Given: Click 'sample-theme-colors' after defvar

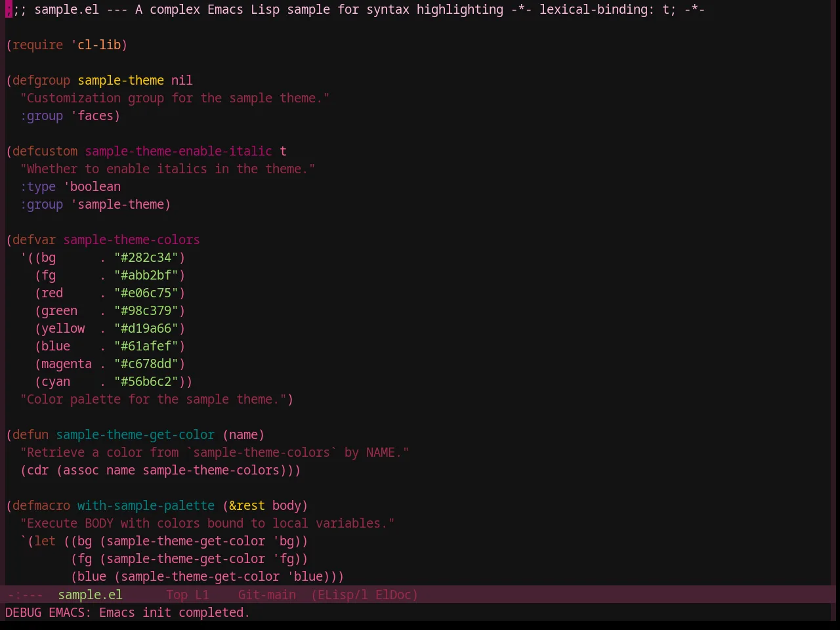Looking at the screenshot, I should pos(131,240).
